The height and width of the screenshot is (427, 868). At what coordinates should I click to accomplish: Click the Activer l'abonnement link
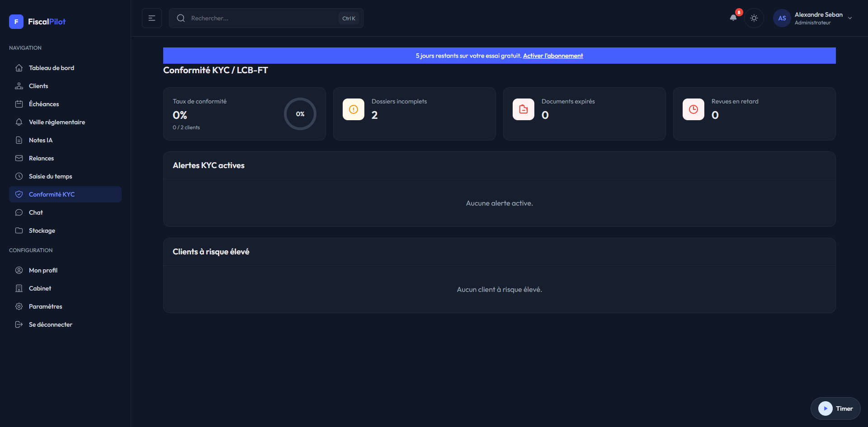click(x=553, y=56)
